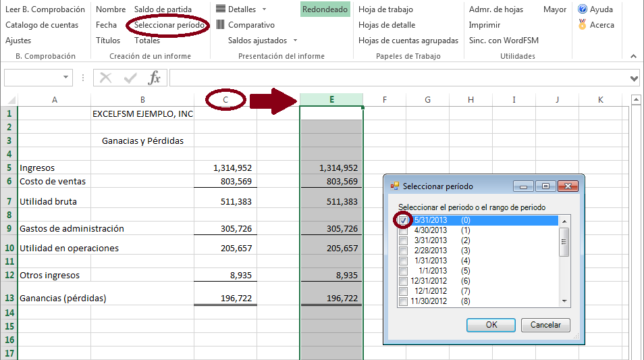Viewport: 644px width, 360px height.
Task: Check the 3/31/2013 period checkbox
Action: point(403,240)
